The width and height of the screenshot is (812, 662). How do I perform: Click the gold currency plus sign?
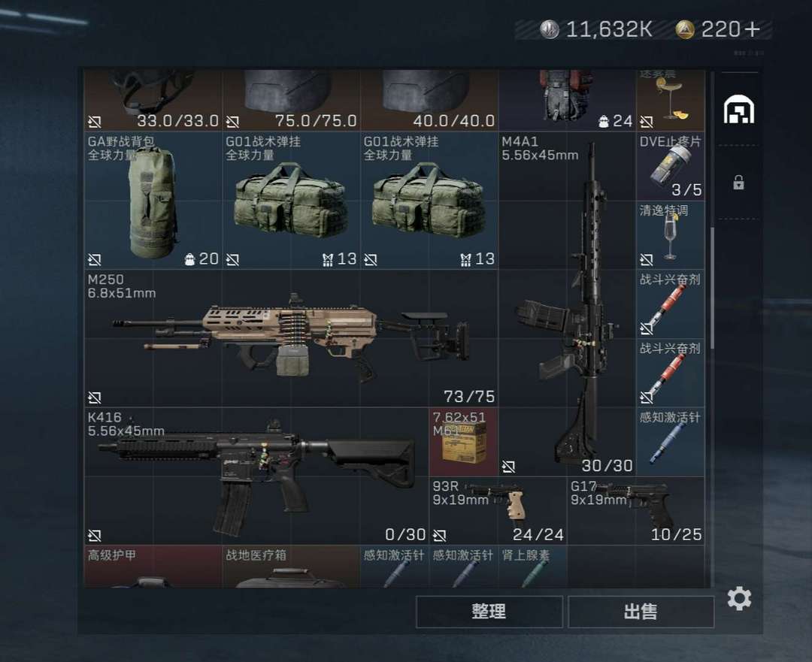coord(752,29)
